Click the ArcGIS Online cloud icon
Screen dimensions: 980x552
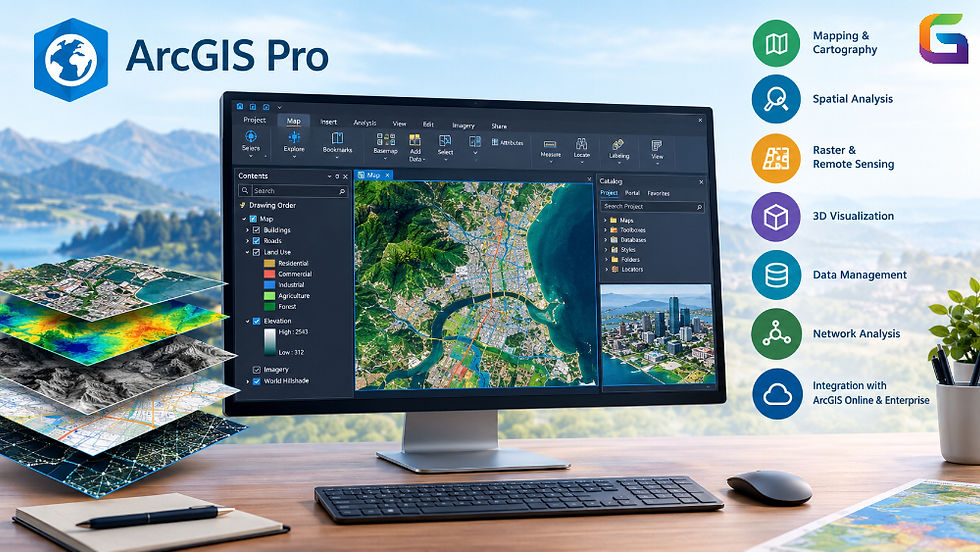click(x=777, y=394)
